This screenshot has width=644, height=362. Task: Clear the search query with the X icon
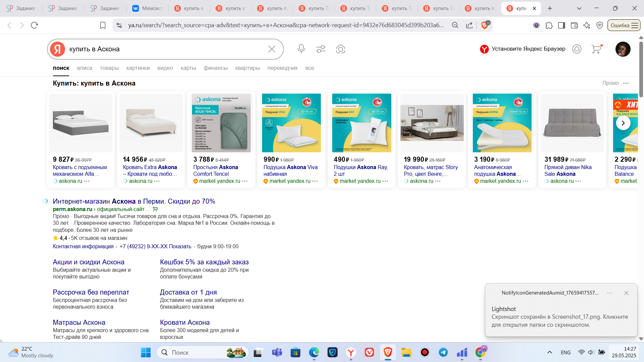272,49
